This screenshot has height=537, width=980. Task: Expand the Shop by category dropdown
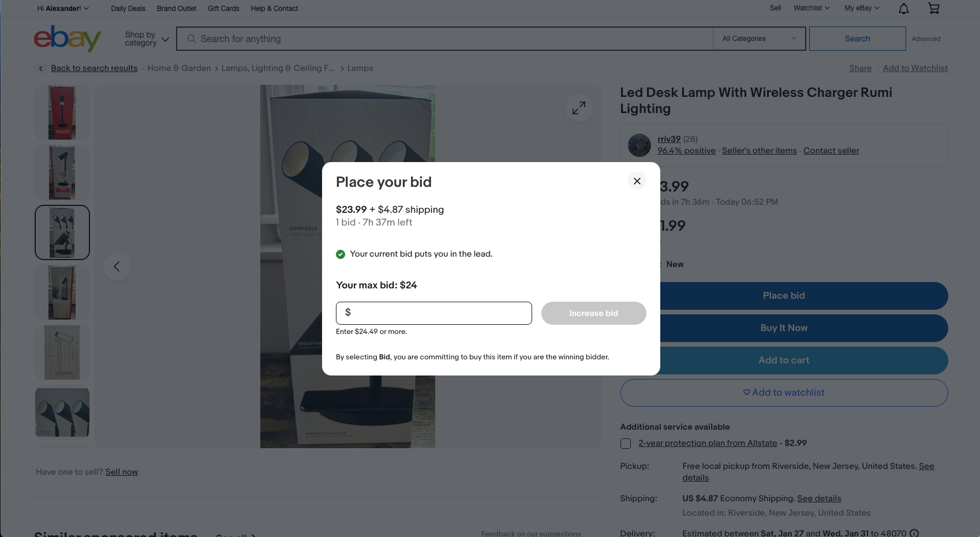(x=147, y=39)
